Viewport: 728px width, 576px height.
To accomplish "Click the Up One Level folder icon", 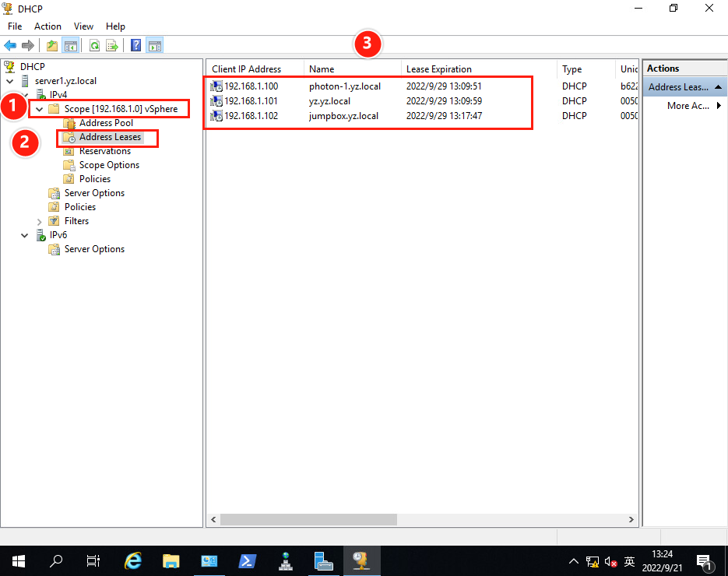I will click(52, 46).
